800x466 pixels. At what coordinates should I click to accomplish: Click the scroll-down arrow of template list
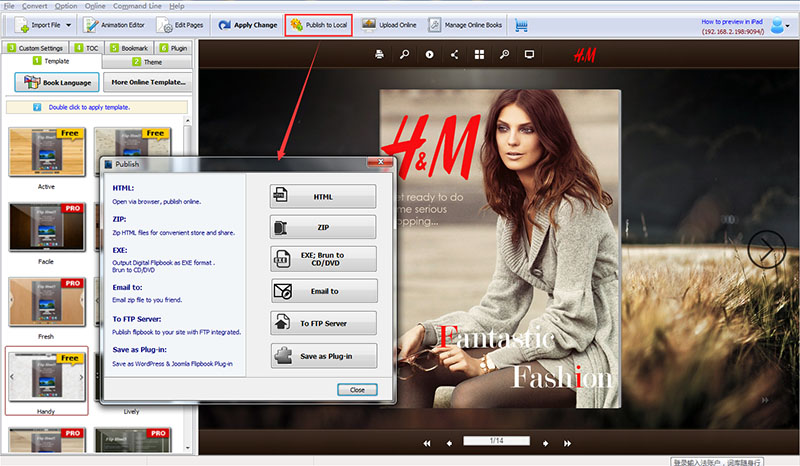coord(187,448)
